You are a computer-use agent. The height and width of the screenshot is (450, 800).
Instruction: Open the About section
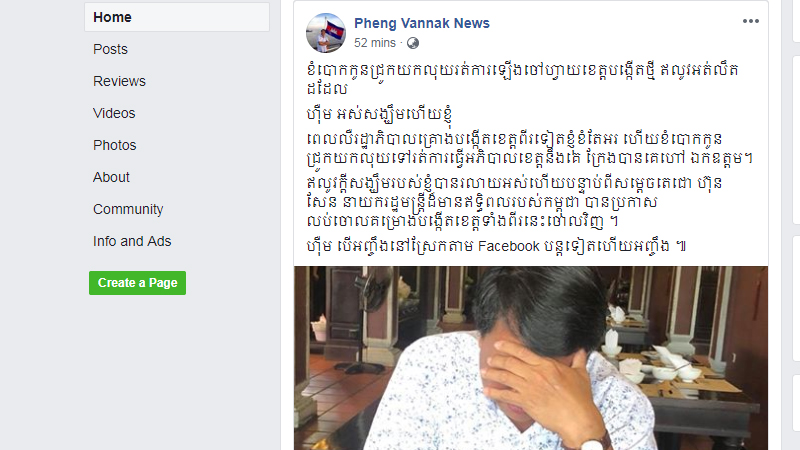pos(111,177)
